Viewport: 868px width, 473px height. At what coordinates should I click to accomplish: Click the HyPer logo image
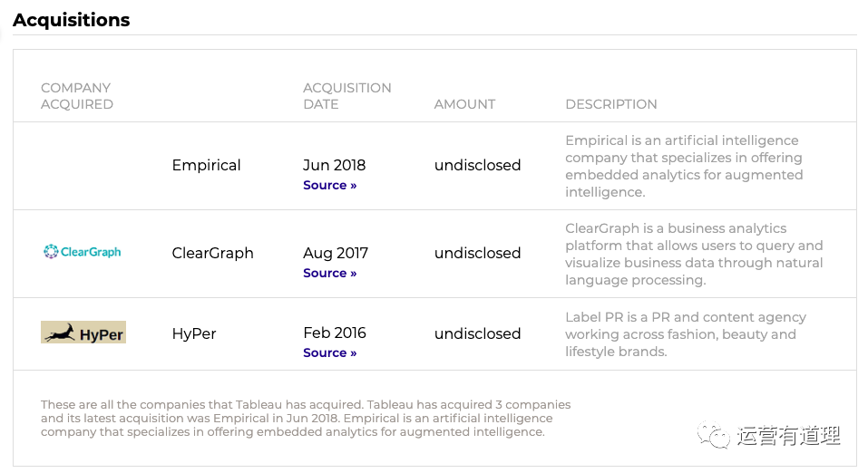click(x=83, y=333)
